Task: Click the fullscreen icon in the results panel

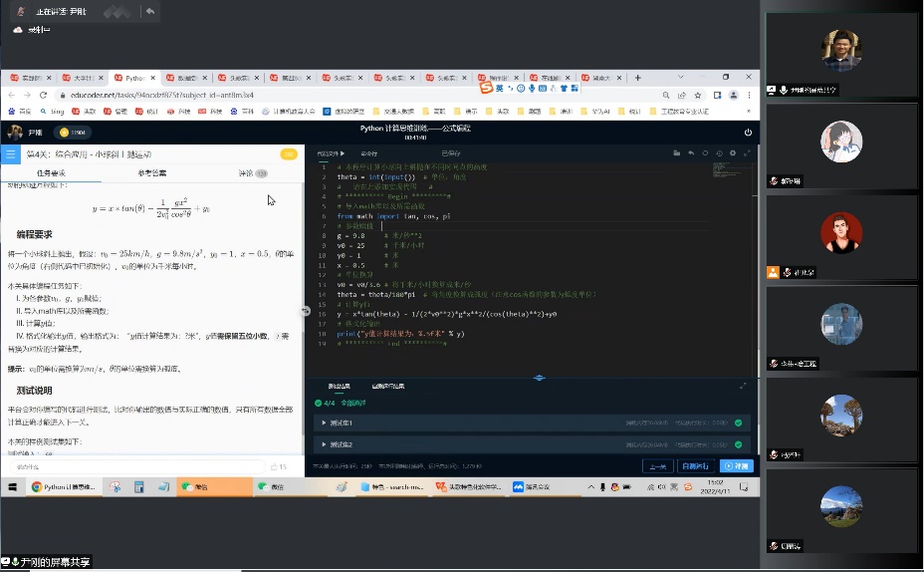Action: pyautogui.click(x=743, y=385)
